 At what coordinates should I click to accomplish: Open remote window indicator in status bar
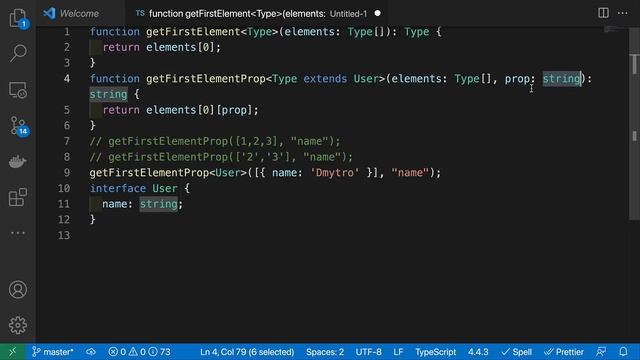(x=12, y=352)
